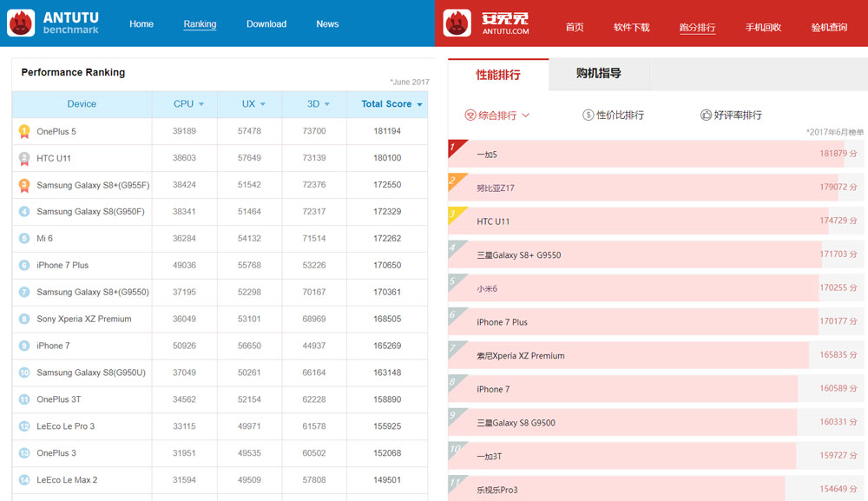
Task: Open the Download menu item
Action: tap(266, 24)
